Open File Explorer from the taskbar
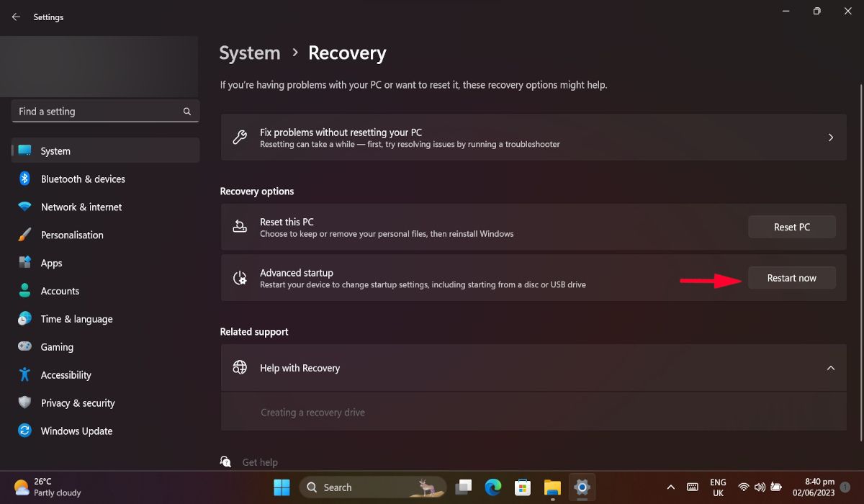The height and width of the screenshot is (504, 864). (x=552, y=487)
